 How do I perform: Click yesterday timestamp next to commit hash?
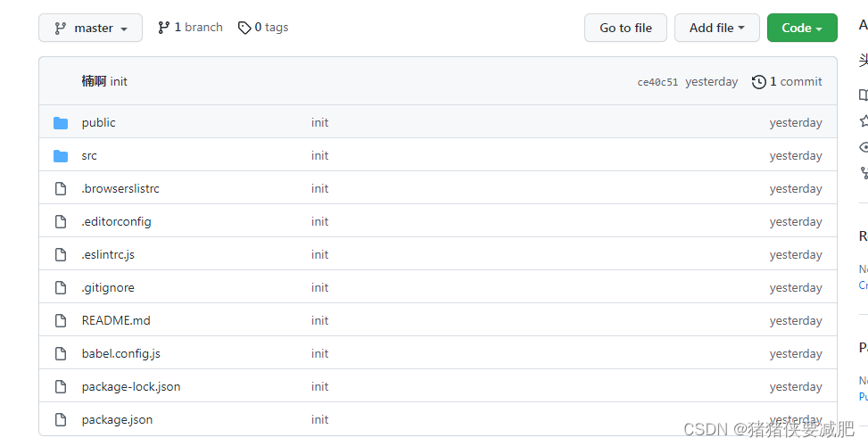pyautogui.click(x=711, y=82)
